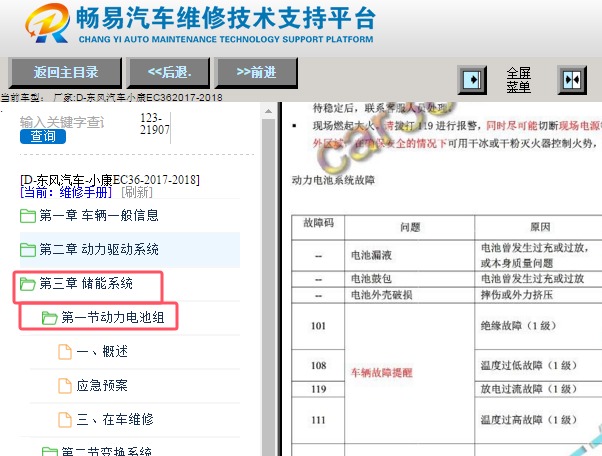This screenshot has width=602, height=456.
Task: Click the document icon beside 应急预案
Action: (x=64, y=386)
